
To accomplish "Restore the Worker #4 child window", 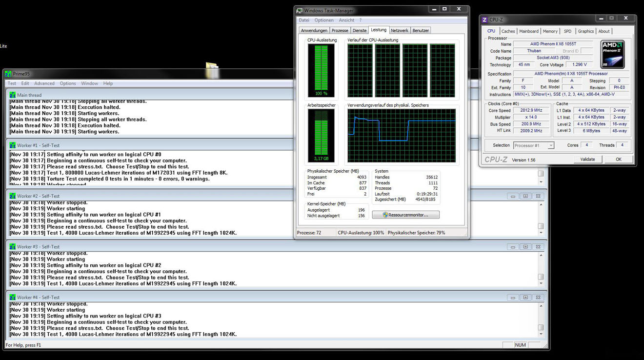I will click(525, 298).
